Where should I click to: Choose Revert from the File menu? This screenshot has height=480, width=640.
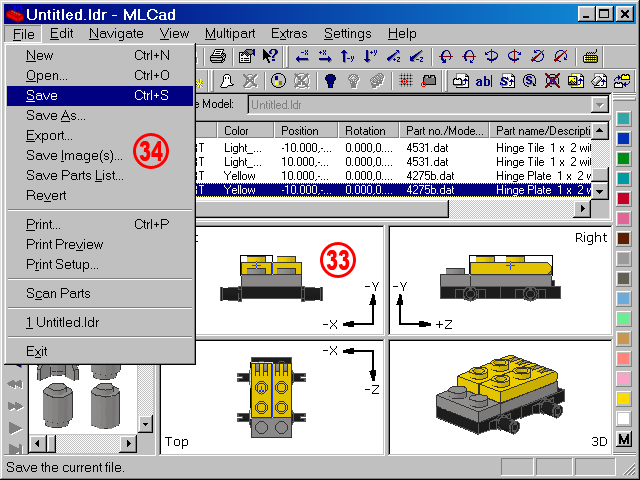pos(100,196)
